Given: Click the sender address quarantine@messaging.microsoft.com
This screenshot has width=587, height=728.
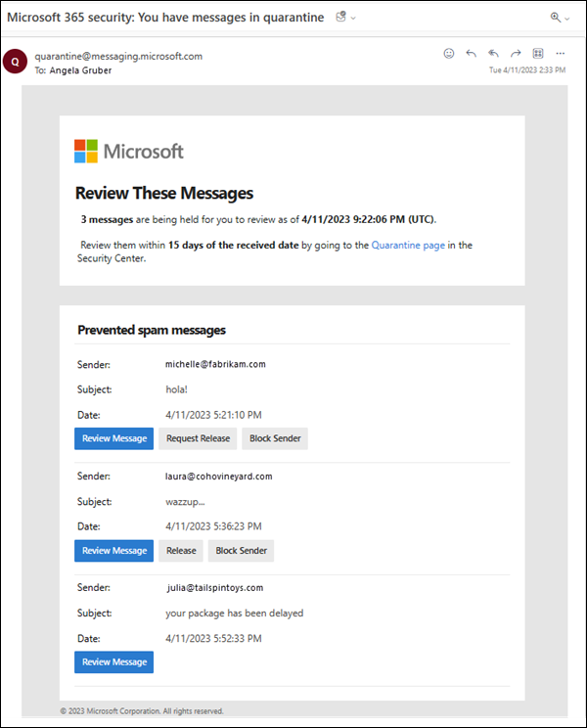Looking at the screenshot, I should pos(118,56).
